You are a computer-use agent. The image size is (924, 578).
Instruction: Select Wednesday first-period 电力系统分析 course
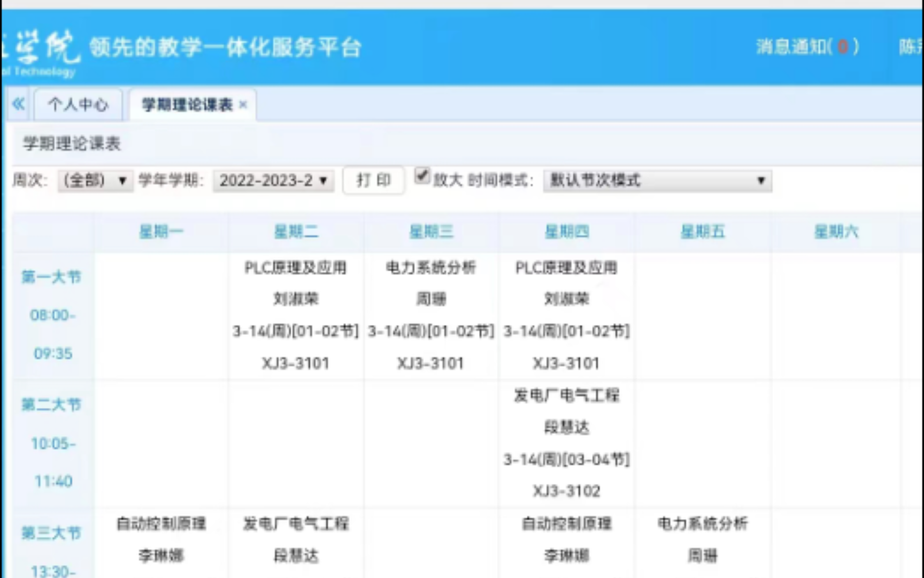point(431,268)
